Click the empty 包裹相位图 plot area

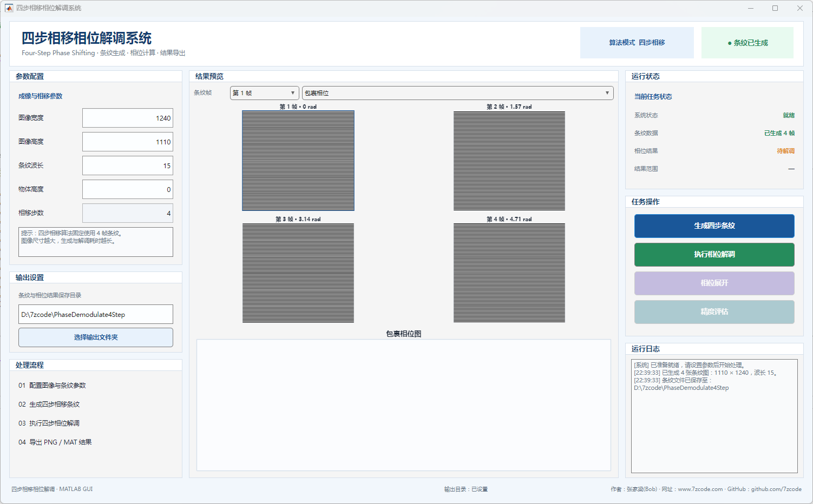coord(404,405)
